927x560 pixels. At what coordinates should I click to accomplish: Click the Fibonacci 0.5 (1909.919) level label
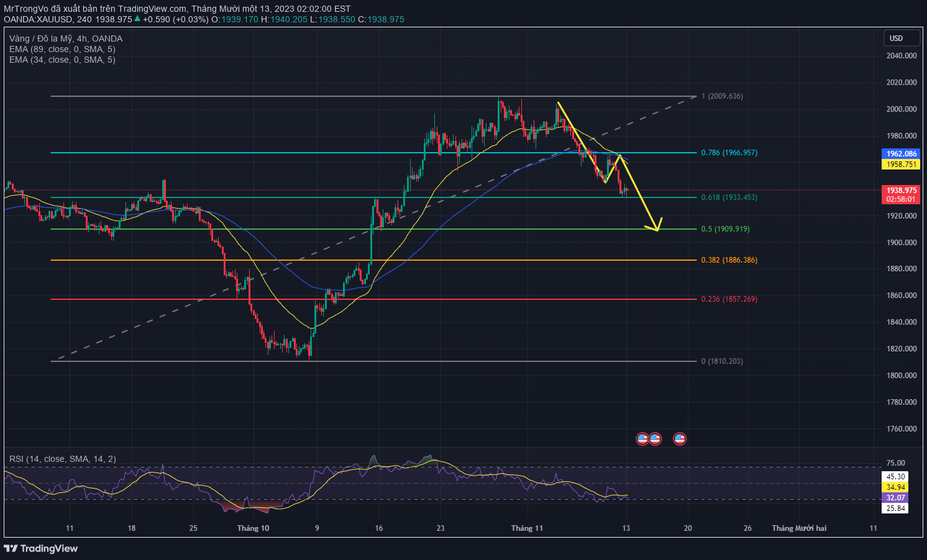pos(725,229)
